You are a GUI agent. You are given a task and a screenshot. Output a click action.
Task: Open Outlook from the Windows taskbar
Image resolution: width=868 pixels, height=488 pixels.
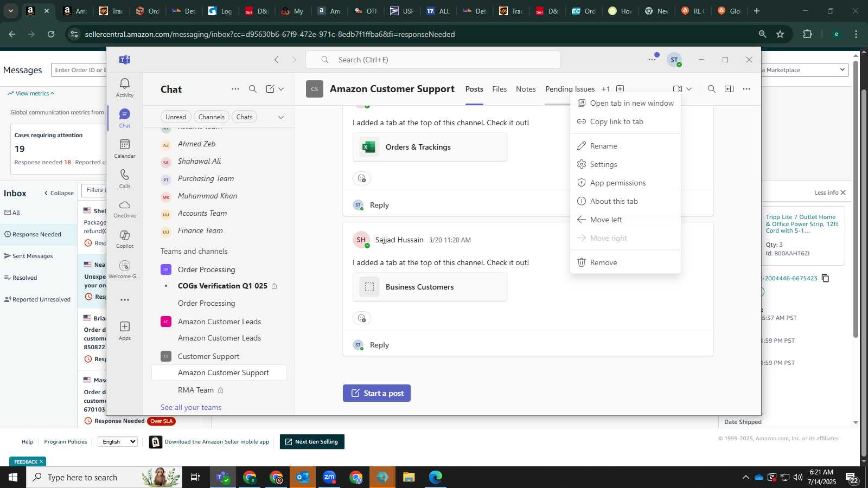pyautogui.click(x=303, y=477)
